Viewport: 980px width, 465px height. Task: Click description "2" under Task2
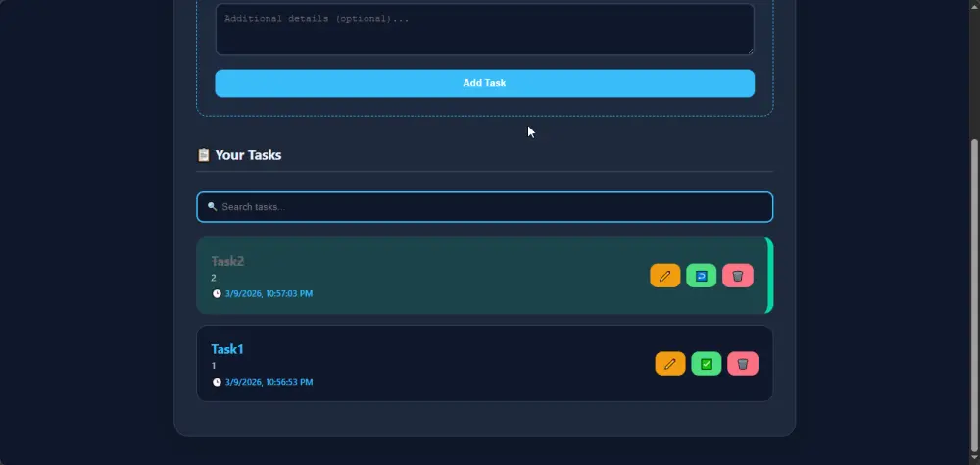(213, 278)
